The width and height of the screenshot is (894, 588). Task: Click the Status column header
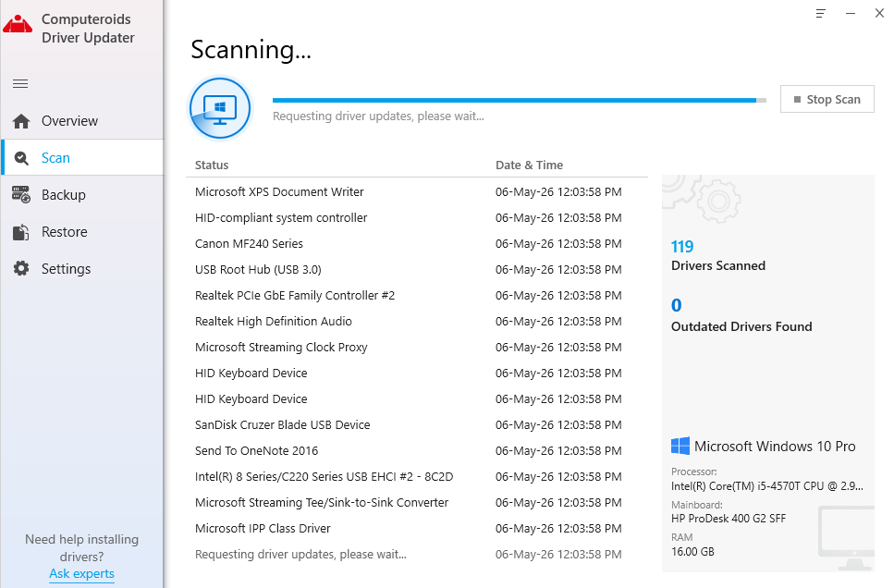(212, 165)
